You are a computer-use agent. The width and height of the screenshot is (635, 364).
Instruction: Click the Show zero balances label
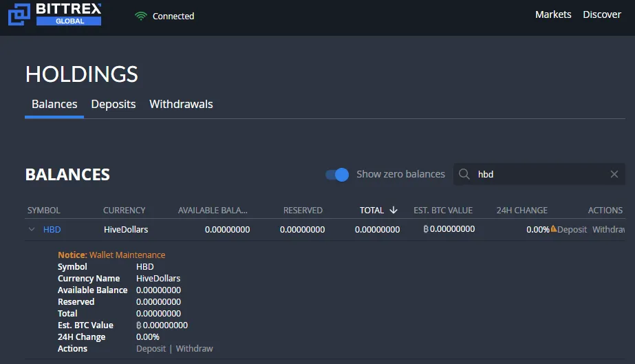(x=400, y=174)
